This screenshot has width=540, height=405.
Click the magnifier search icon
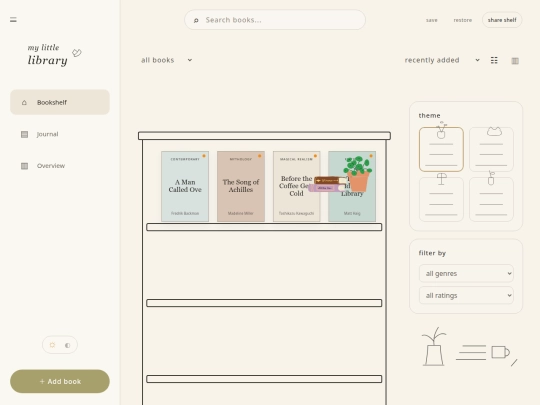196,20
